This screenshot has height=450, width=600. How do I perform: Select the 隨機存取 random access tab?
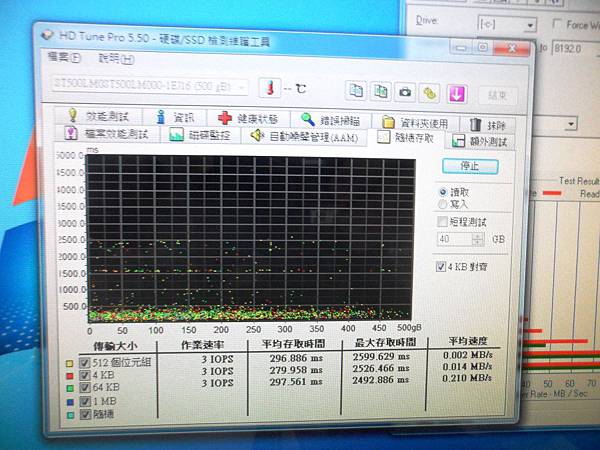tap(406, 137)
